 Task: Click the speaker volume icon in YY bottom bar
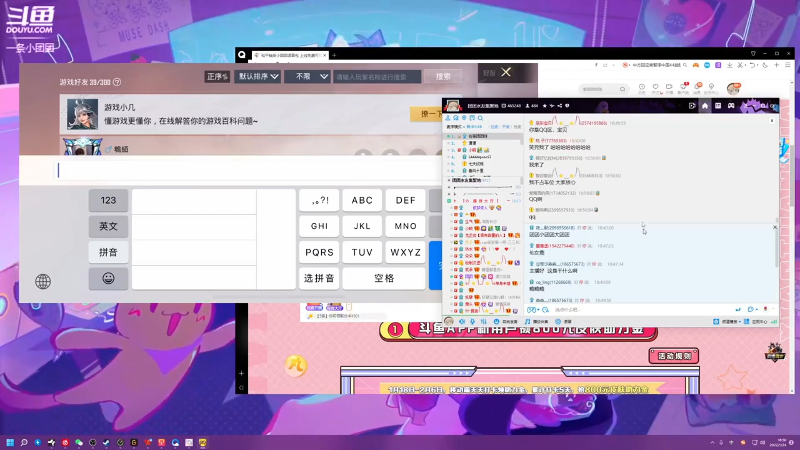coord(462,321)
